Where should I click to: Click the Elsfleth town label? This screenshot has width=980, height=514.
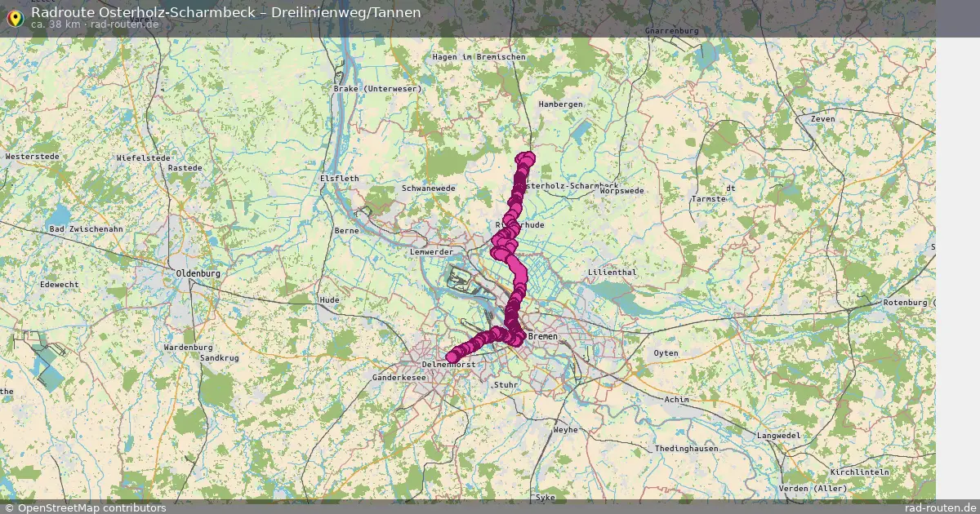coord(340,177)
